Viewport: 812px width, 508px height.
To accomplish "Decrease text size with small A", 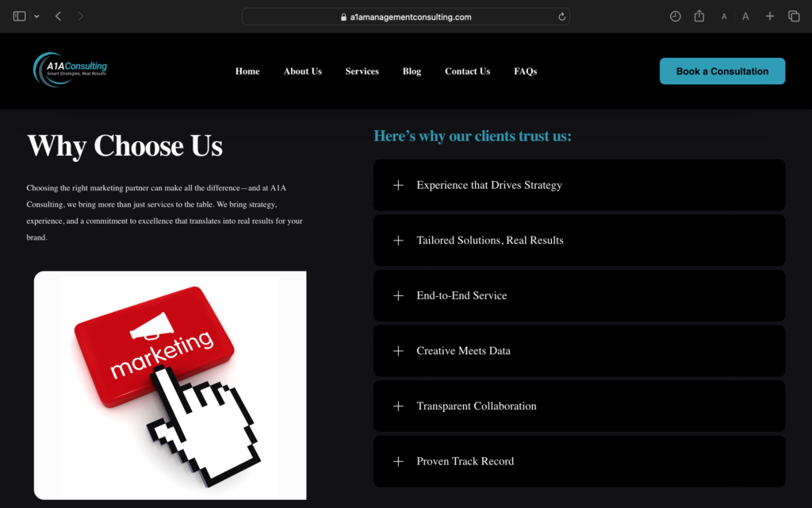I will 724,17.
